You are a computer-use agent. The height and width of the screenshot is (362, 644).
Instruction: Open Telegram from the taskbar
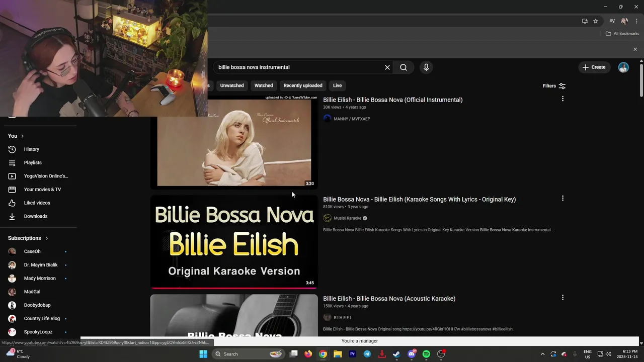click(x=367, y=354)
